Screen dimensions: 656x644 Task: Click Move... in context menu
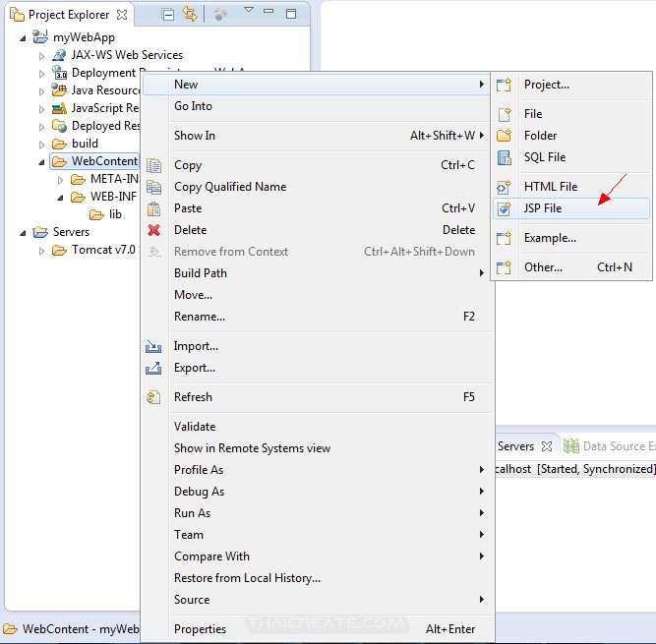point(317,295)
